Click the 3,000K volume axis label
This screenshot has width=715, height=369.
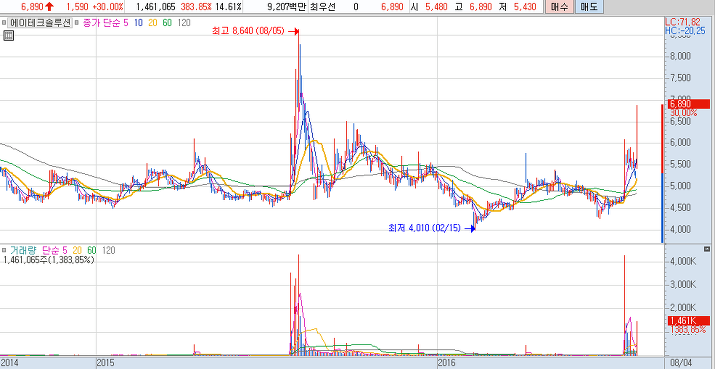pos(684,285)
